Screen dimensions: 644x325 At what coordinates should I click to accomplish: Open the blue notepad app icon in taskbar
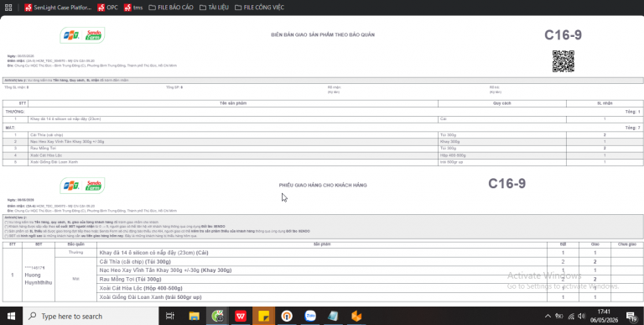click(x=333, y=316)
